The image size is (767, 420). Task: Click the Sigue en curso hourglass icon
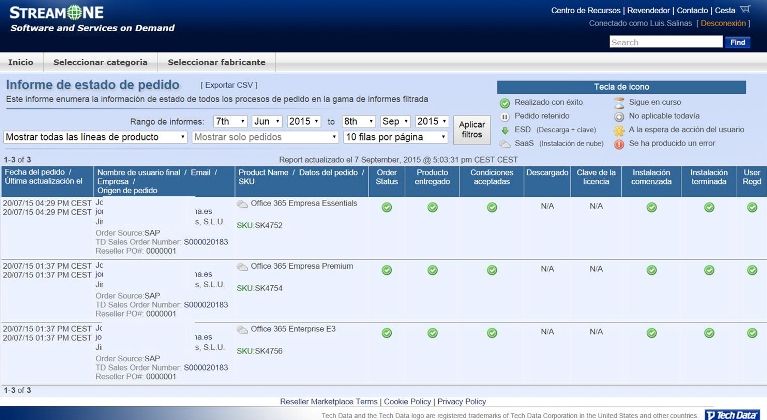click(619, 103)
